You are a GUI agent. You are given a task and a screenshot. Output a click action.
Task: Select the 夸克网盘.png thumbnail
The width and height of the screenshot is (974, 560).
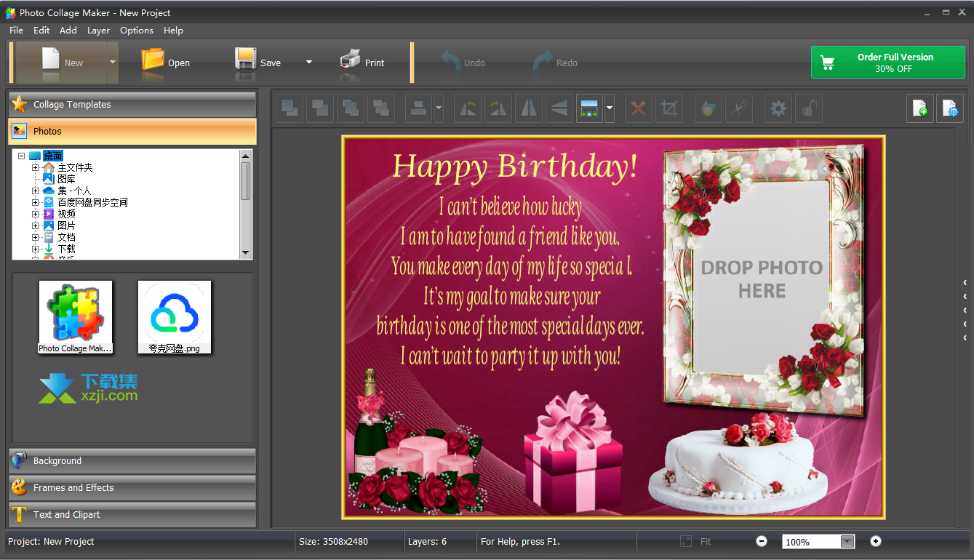click(x=175, y=317)
